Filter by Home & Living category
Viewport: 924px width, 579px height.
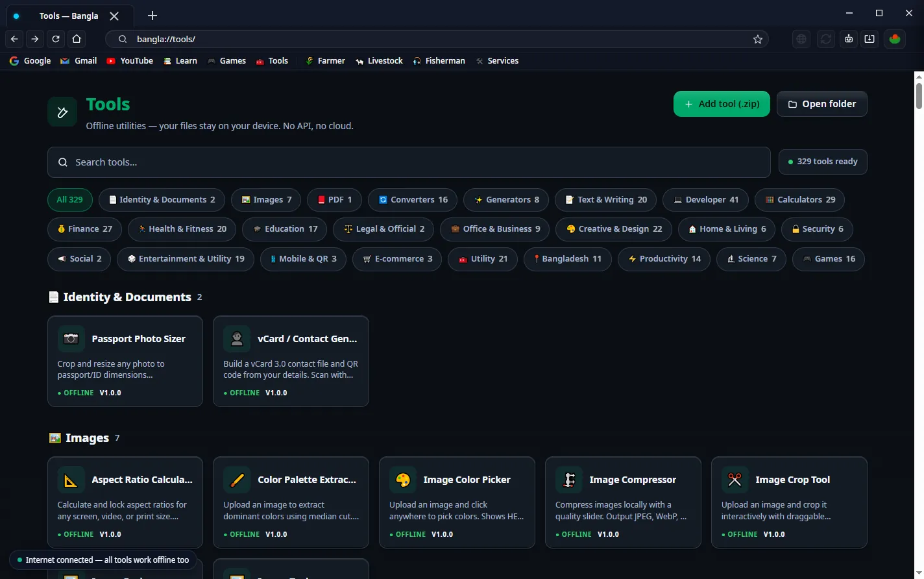[x=727, y=229]
